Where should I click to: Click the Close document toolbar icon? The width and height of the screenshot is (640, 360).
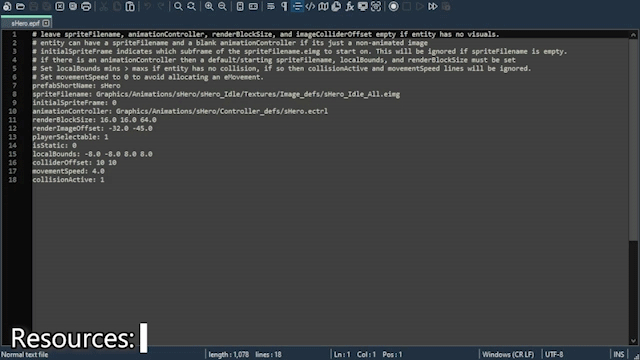60,6
